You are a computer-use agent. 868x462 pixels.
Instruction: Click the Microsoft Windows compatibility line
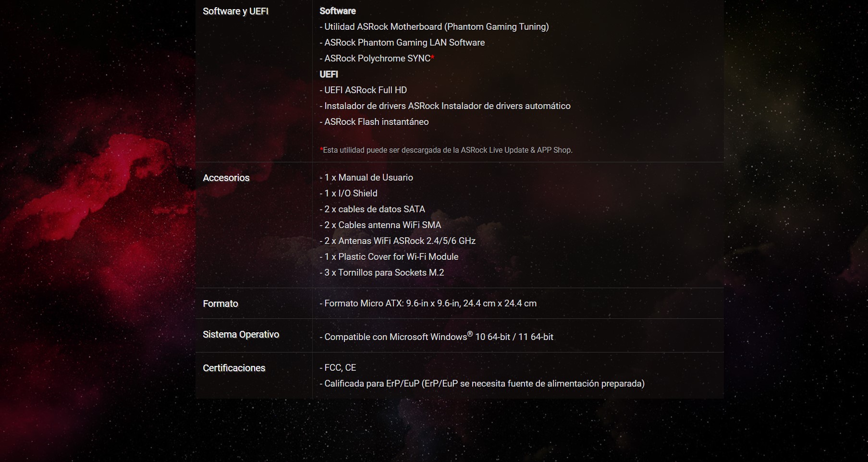click(437, 336)
